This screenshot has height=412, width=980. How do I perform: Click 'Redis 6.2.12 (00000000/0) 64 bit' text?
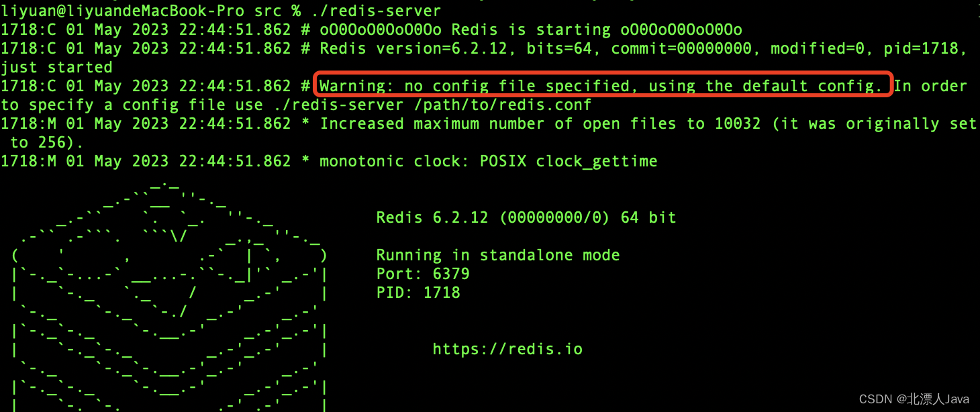coord(526,217)
